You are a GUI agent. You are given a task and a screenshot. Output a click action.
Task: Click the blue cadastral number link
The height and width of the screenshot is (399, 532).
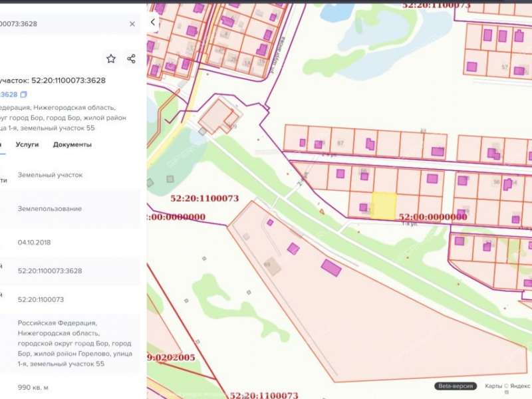point(8,94)
